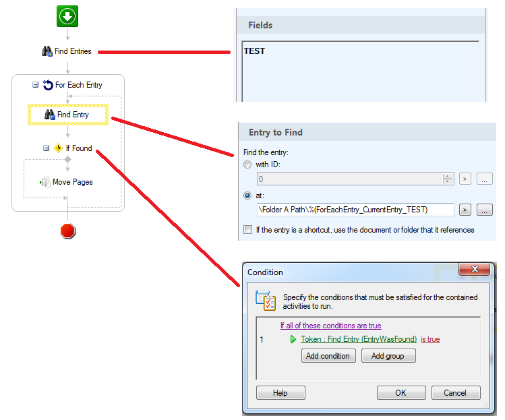The height and width of the screenshot is (420, 505).
Task: Click the green workflow start icon
Action: point(67,16)
